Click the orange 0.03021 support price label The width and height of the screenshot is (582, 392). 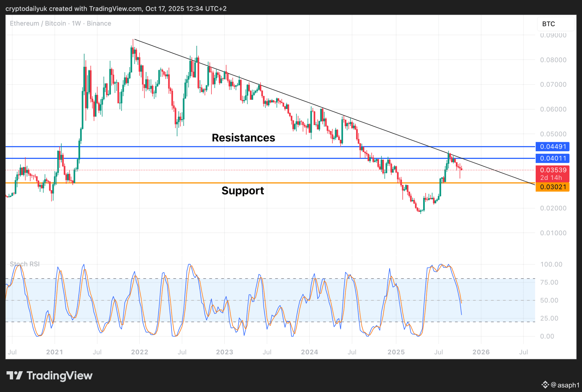[x=552, y=187]
